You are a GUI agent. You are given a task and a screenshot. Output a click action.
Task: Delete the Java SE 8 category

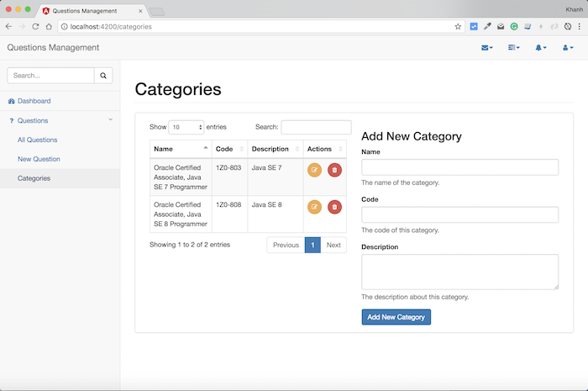coord(334,207)
